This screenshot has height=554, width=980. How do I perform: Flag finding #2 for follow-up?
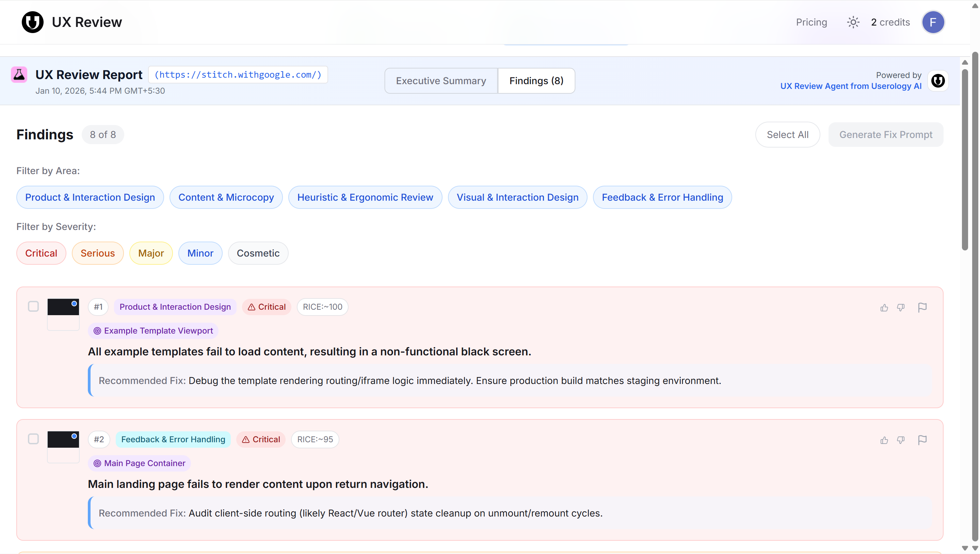(x=922, y=440)
